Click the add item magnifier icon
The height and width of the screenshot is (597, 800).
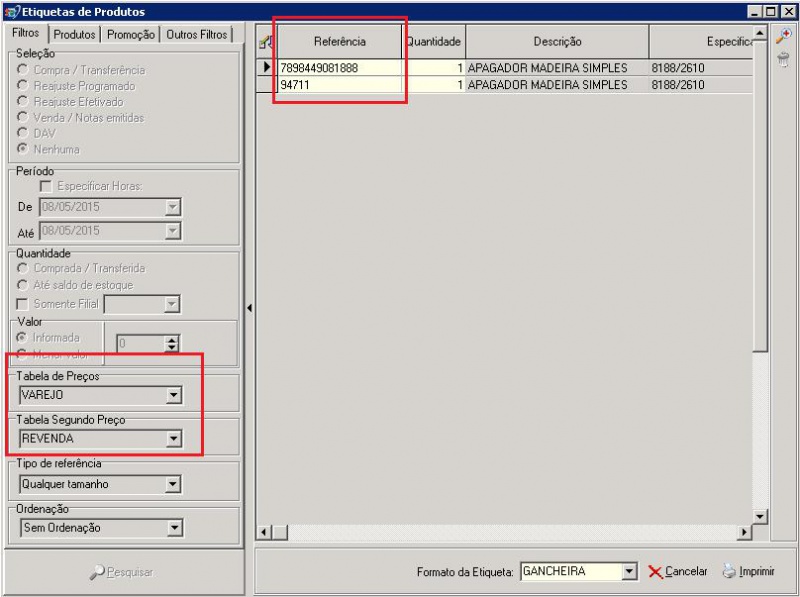(x=783, y=35)
